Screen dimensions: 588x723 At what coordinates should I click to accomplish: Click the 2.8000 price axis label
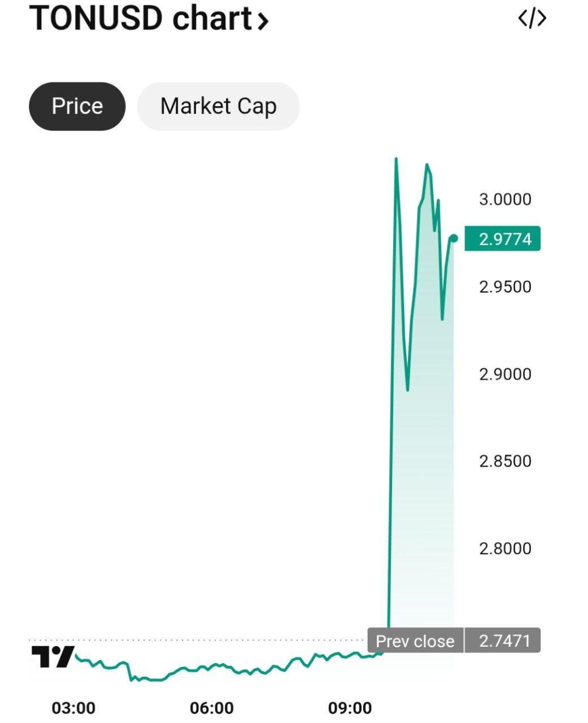point(506,548)
